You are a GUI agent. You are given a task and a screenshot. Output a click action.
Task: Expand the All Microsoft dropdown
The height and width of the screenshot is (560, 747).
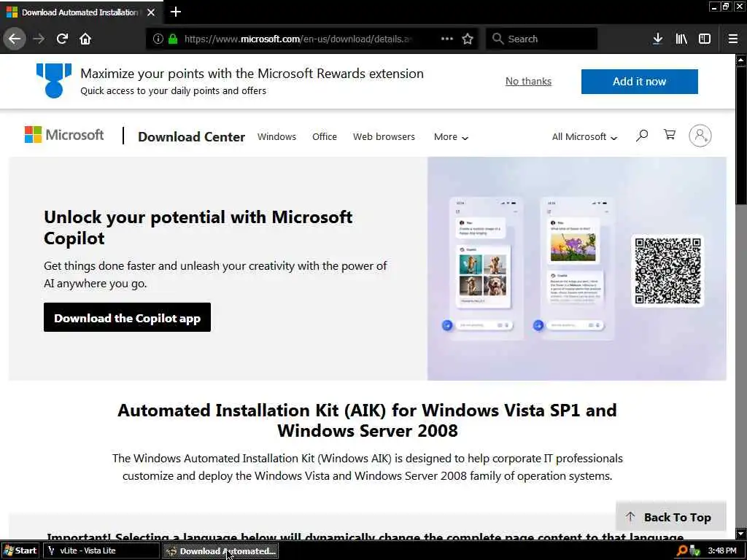click(x=584, y=136)
